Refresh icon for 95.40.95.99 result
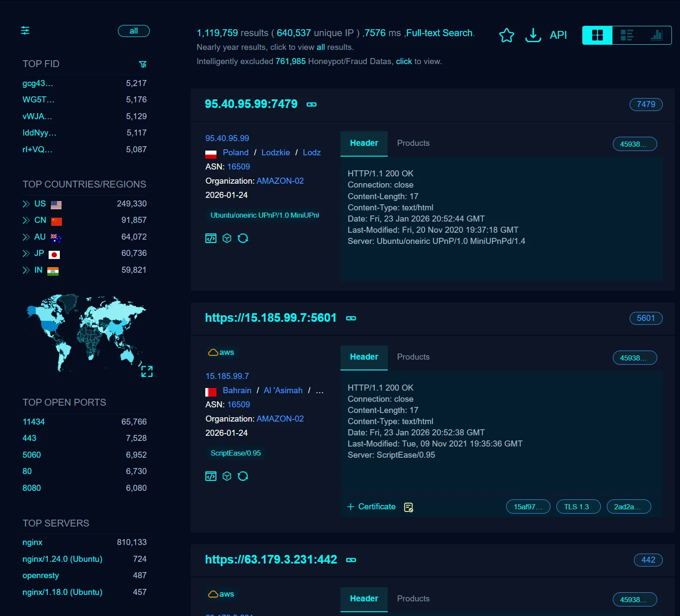 (x=243, y=238)
